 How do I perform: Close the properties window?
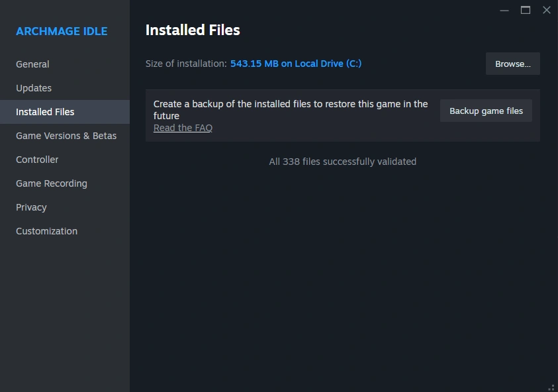tap(547, 11)
